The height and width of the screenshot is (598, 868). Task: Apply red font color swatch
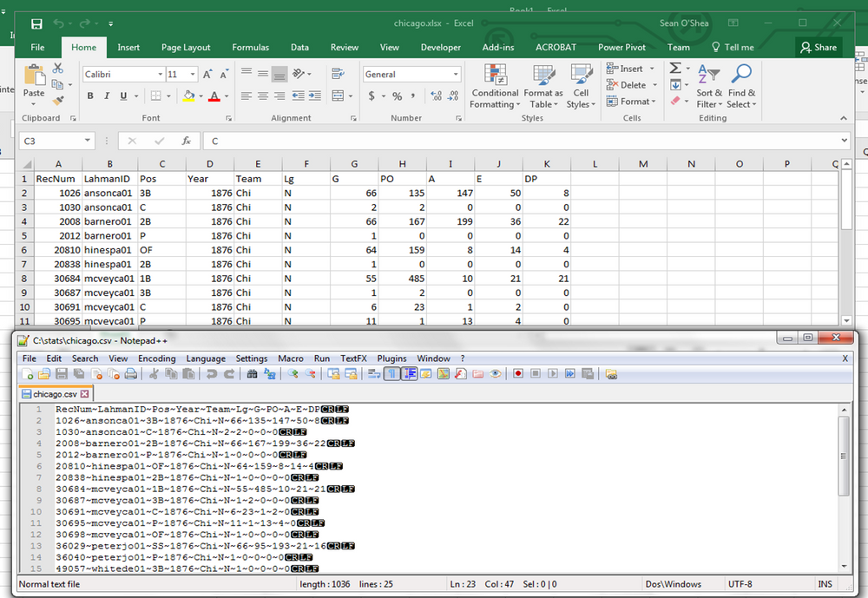click(x=215, y=95)
